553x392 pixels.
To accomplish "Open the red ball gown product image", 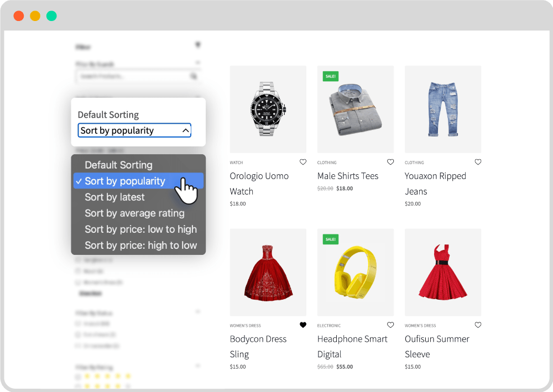I will point(268,273).
